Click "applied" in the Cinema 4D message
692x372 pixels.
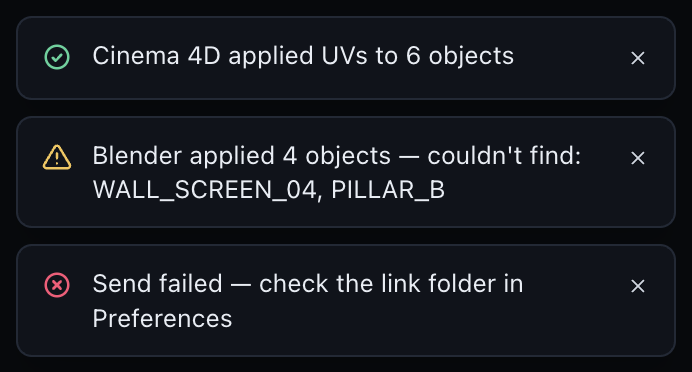[271, 57]
